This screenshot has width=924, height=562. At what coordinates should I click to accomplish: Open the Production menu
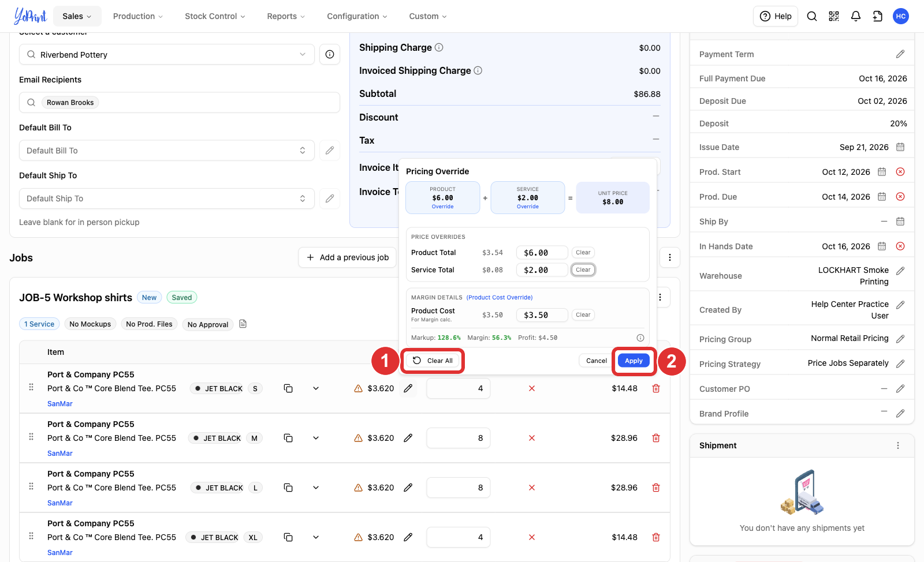coord(138,16)
